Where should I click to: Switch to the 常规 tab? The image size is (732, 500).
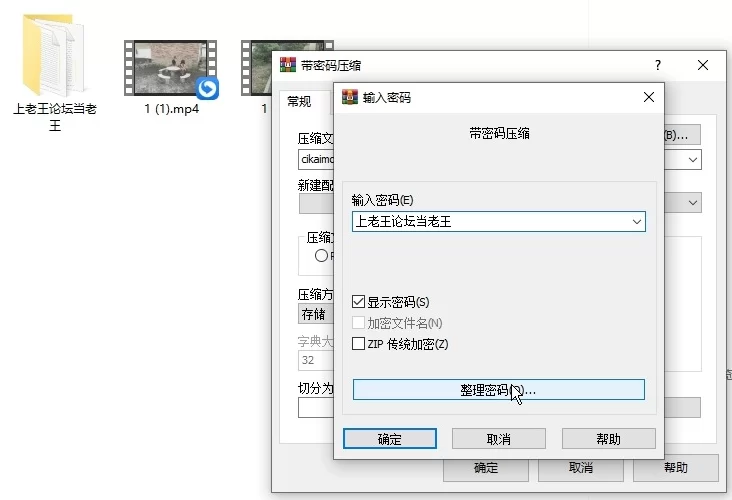[299, 101]
